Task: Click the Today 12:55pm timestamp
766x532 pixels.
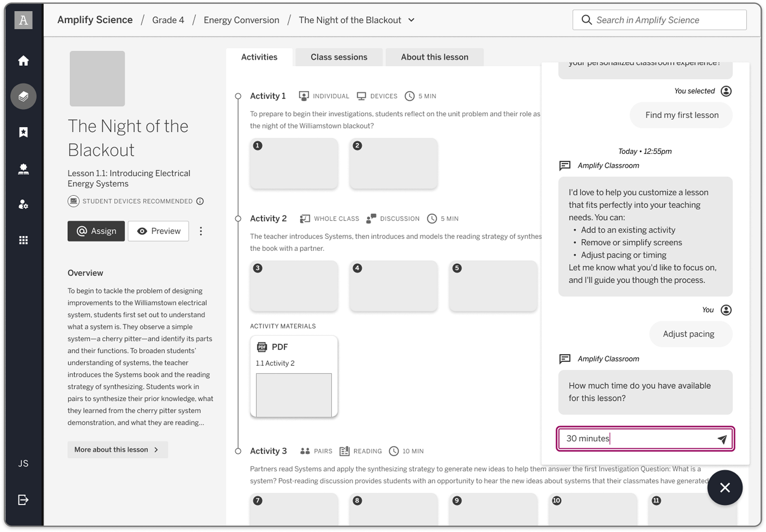Action: (x=645, y=151)
